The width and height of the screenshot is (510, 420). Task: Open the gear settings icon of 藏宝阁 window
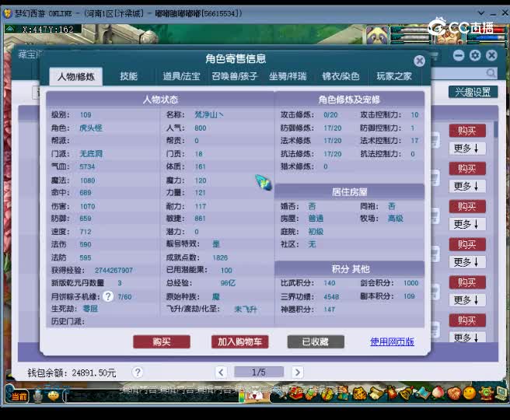pyautogui.click(x=475, y=56)
